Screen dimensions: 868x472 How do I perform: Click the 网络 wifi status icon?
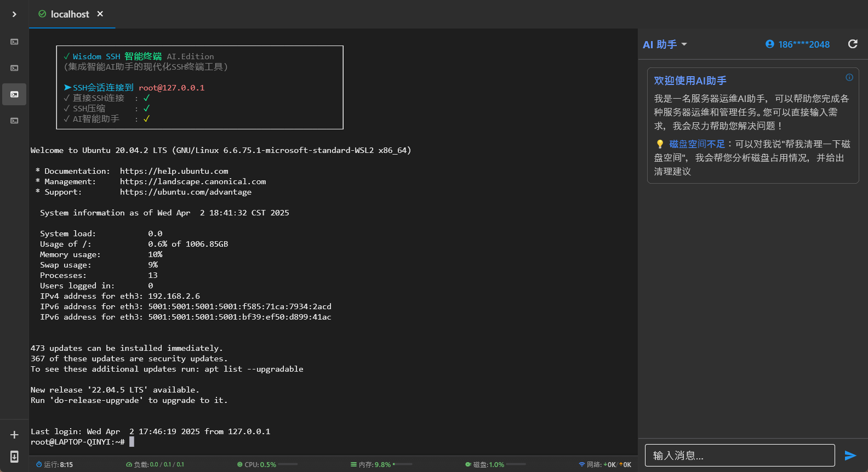[x=582, y=464]
